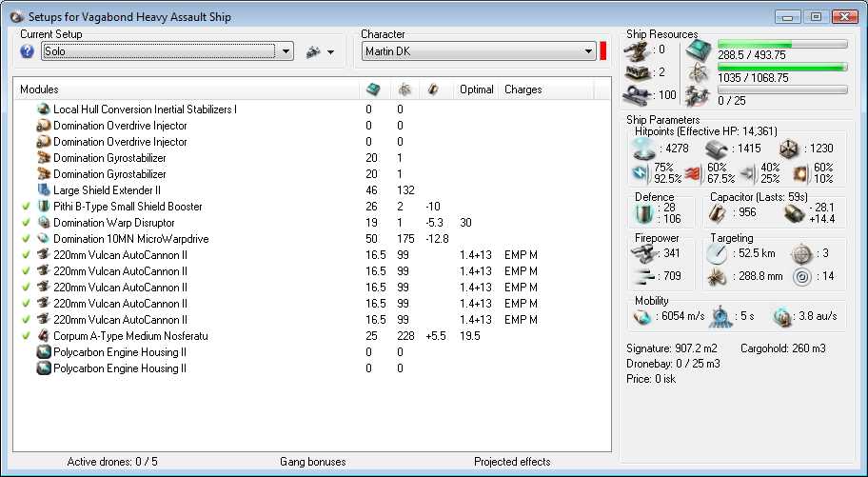
Task: Toggle the Domination 10MN MicroWarpdrive checkmark
Action: [26, 239]
